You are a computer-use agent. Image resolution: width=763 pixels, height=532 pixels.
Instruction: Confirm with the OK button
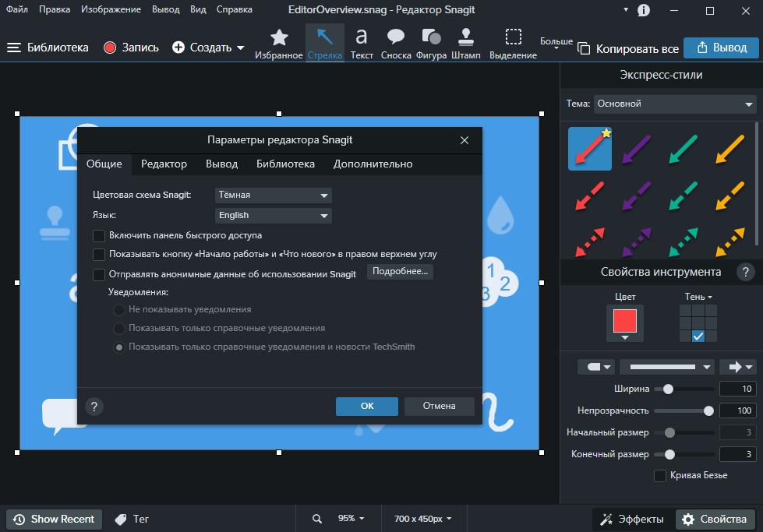click(x=367, y=406)
